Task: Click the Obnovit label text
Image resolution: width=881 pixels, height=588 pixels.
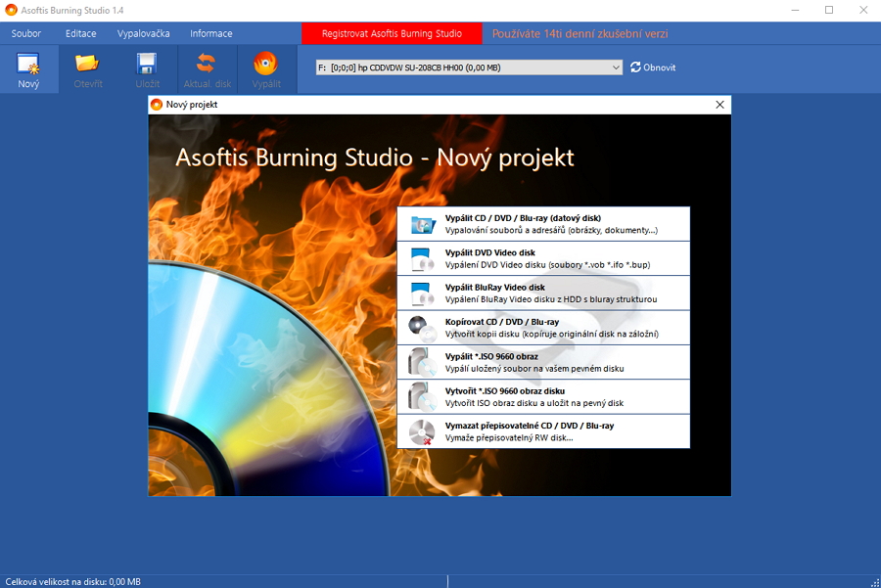Action: [659, 68]
